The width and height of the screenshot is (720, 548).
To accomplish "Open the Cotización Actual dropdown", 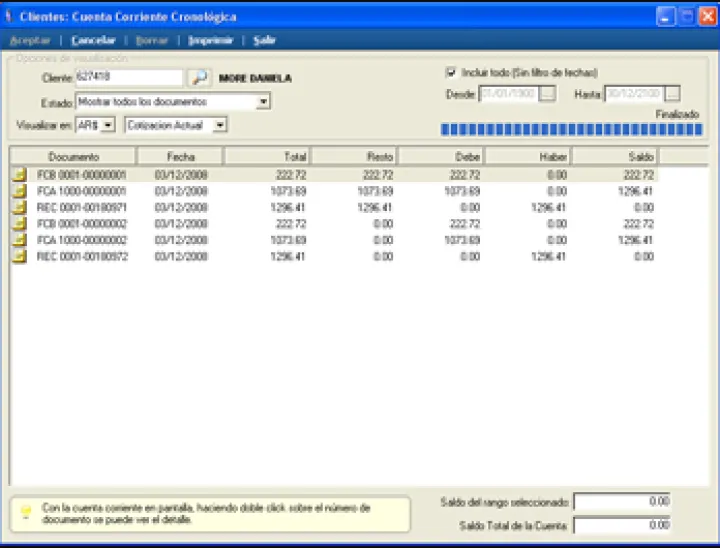I will [220, 124].
